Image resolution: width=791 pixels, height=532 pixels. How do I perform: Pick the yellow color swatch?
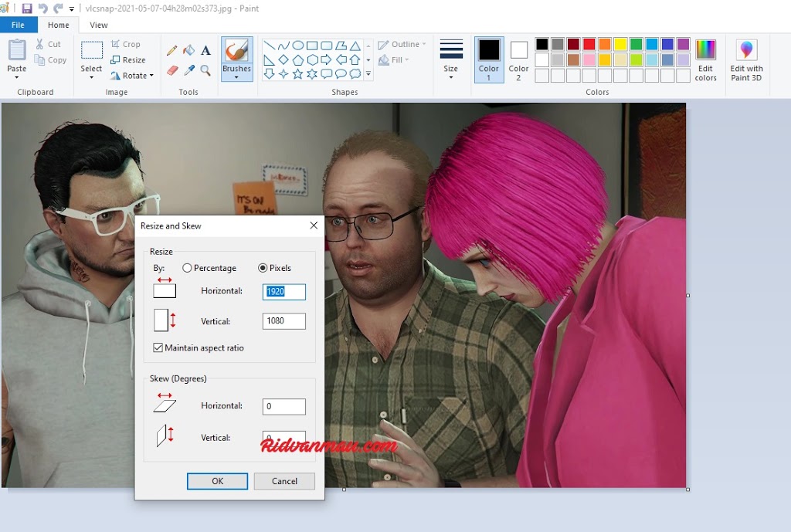[x=620, y=44]
